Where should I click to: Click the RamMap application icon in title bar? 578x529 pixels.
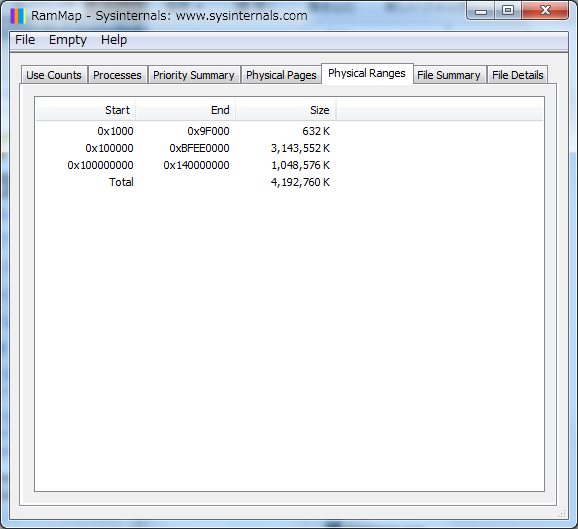18,16
